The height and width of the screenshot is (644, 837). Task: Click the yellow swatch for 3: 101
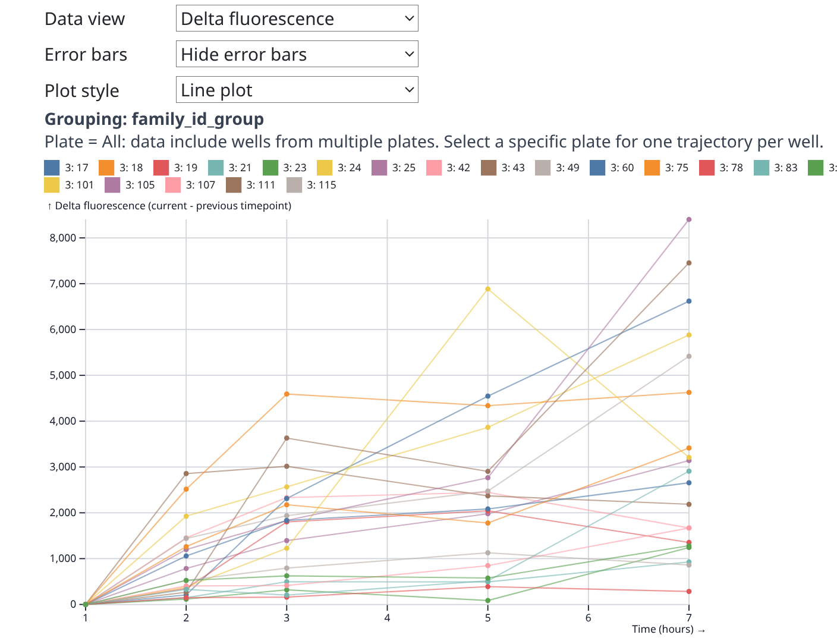[x=52, y=185]
